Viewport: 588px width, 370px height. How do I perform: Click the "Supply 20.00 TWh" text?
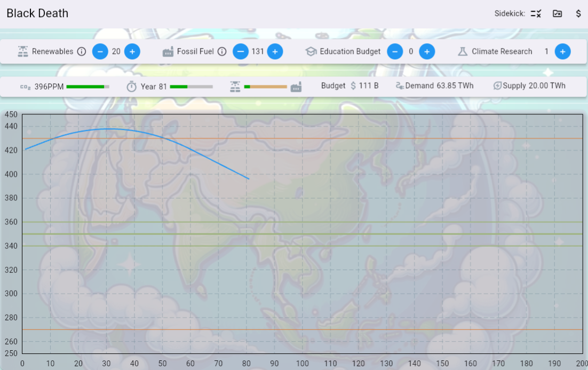(534, 86)
